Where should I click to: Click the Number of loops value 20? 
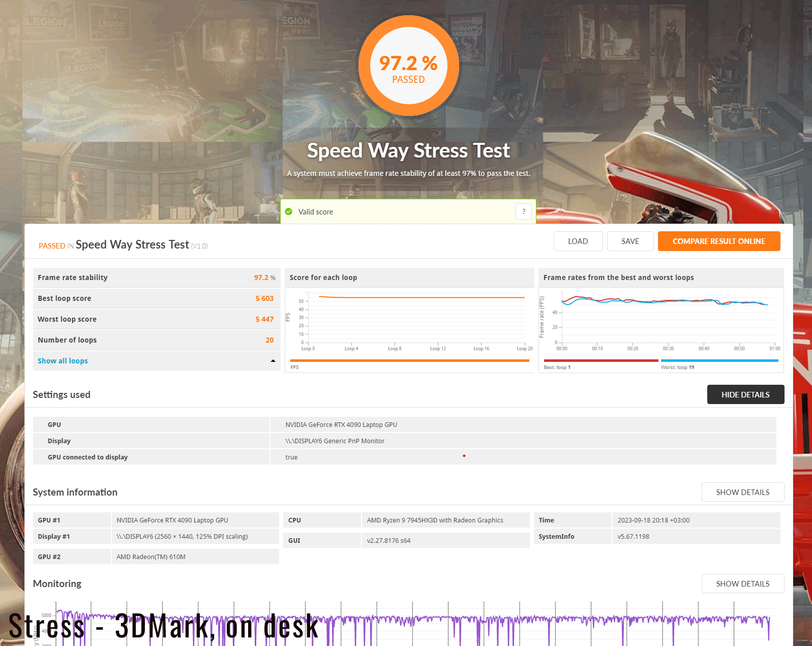click(x=269, y=340)
